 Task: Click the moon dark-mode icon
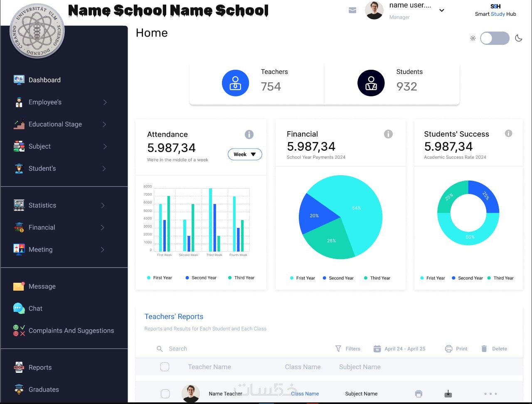pyautogui.click(x=519, y=38)
